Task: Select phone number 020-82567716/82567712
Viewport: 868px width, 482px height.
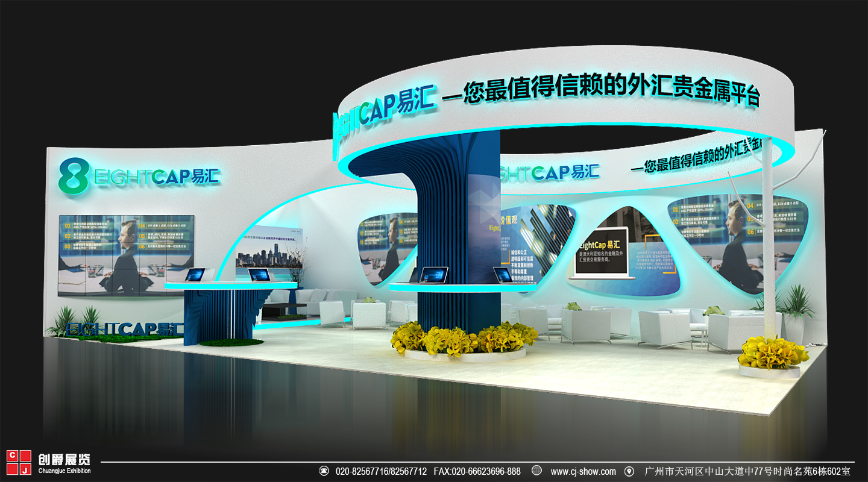Action: click(x=381, y=471)
